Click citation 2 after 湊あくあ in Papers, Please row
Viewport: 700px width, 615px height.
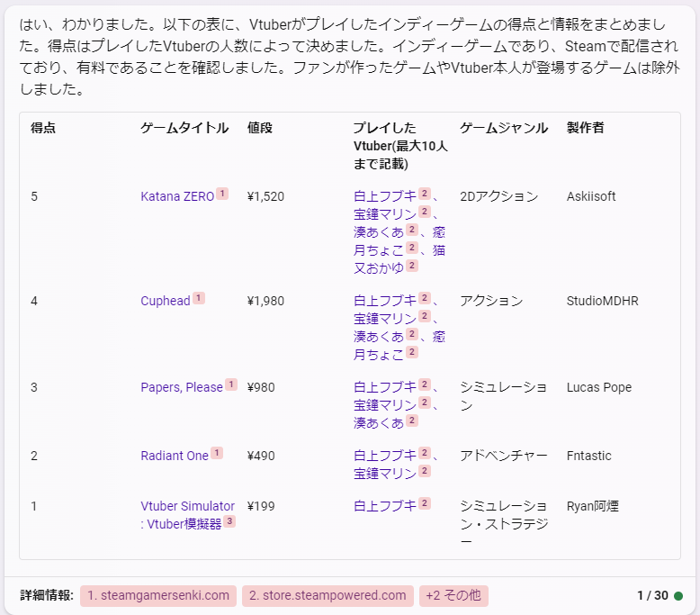[412, 421]
